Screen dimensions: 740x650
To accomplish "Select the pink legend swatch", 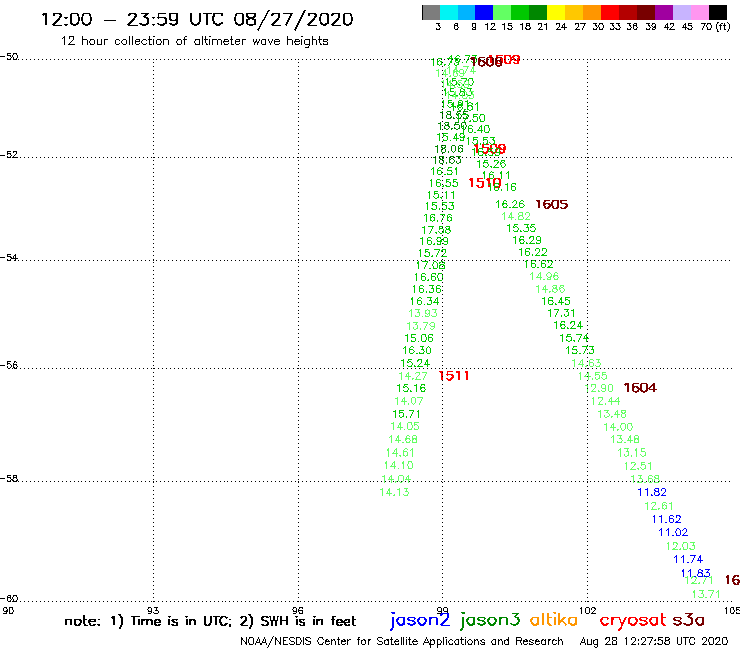I will click(699, 12).
